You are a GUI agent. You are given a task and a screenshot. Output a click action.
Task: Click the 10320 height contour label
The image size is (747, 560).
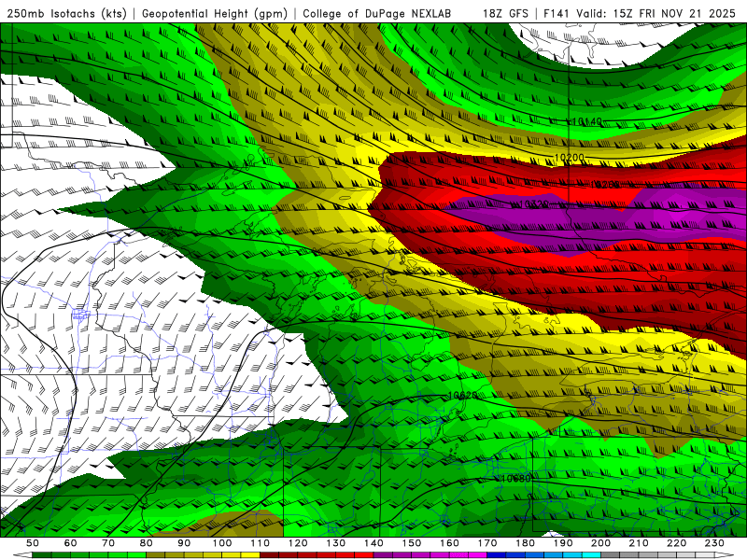click(x=533, y=204)
